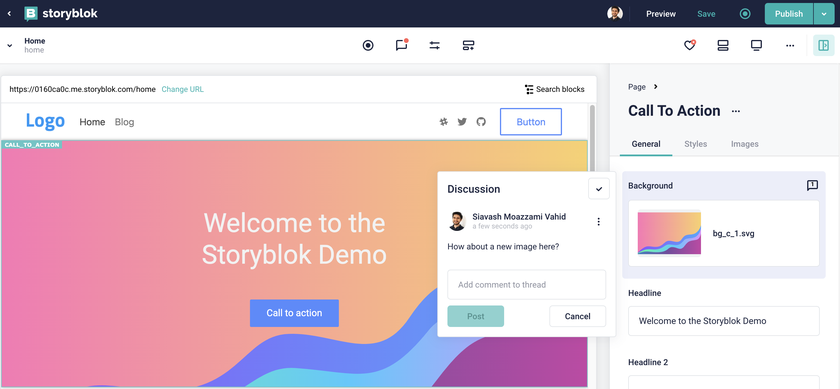This screenshot has width=840, height=389.
Task: Click the blue Call to action button
Action: pyautogui.click(x=294, y=313)
